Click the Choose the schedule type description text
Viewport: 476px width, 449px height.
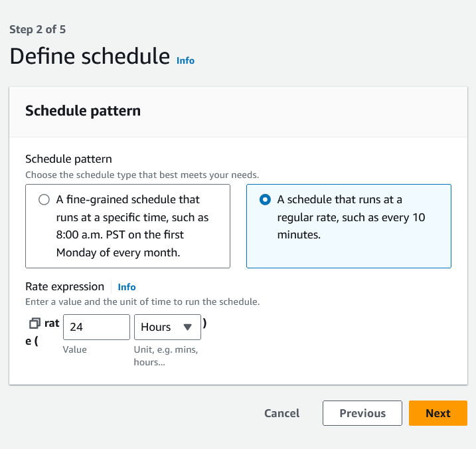click(x=142, y=175)
